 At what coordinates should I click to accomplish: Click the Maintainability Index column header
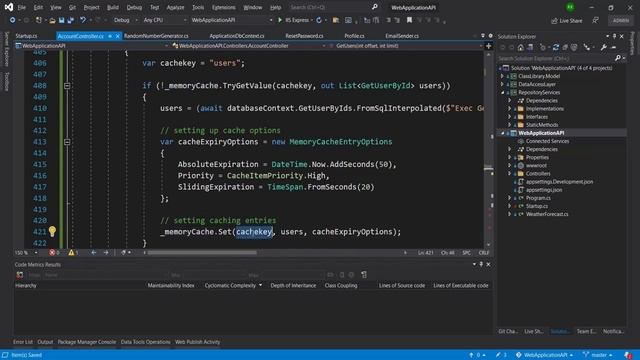(171, 286)
